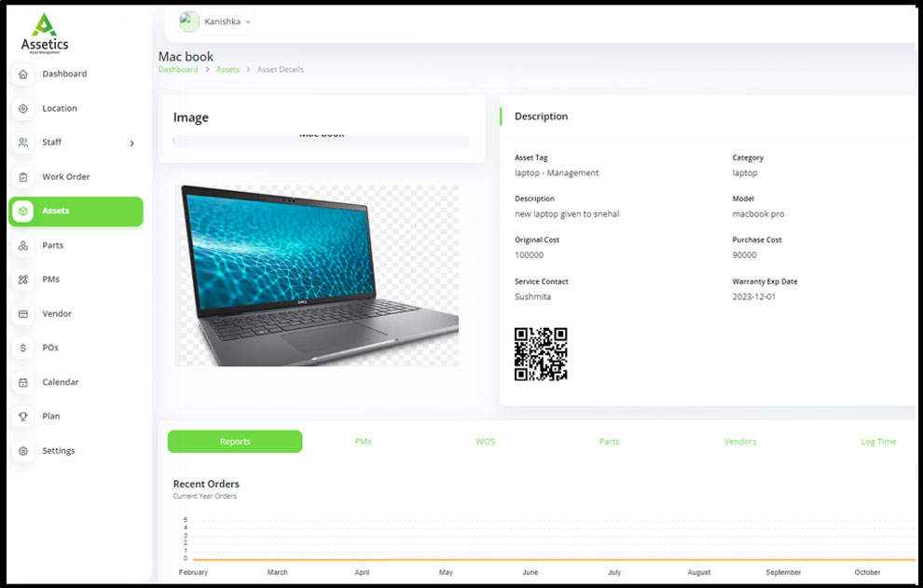
Task: Click the Mac book page title
Action: pos(186,57)
